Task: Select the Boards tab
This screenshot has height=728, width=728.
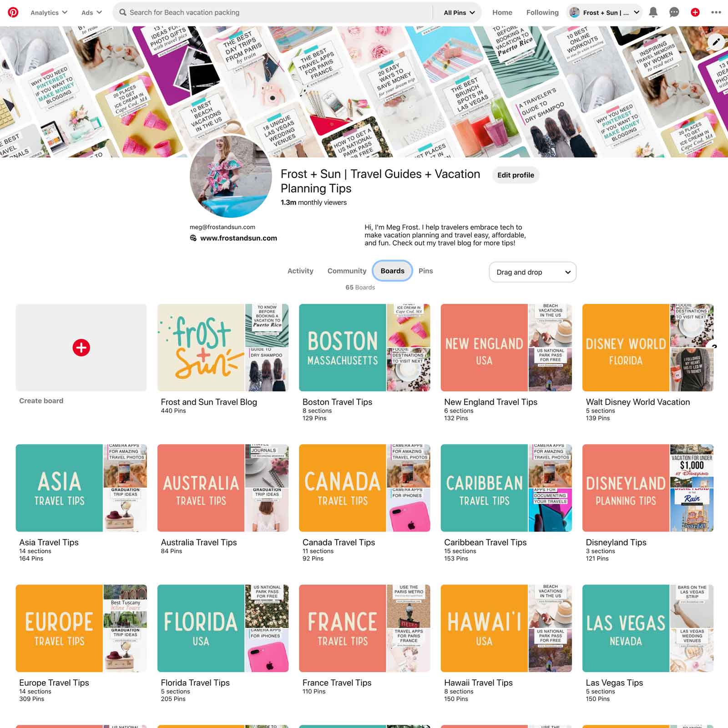Action: (392, 271)
